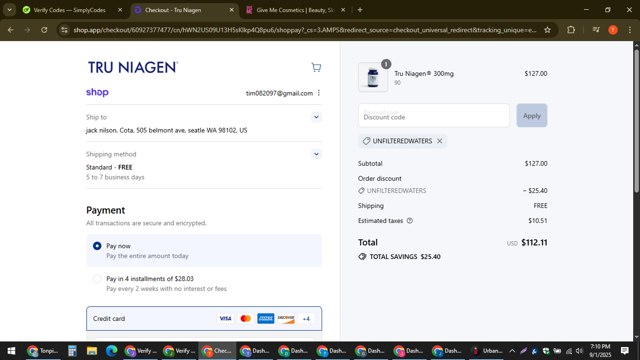Screen dimensions: 640x360
Task: Click the Discover card icon
Action: [x=286, y=318]
